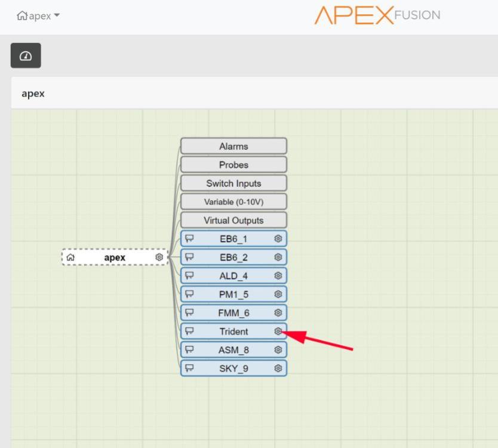Click the SKY_9 module label
Viewport: 498px width, 448px height.
233,369
